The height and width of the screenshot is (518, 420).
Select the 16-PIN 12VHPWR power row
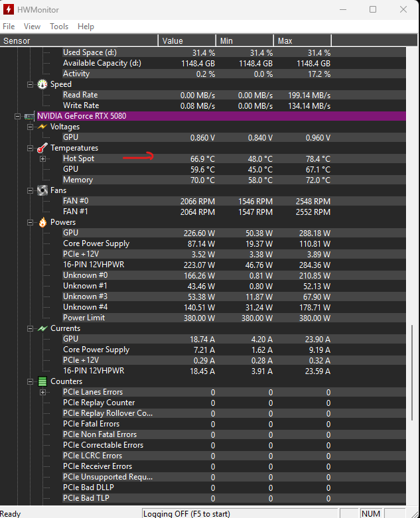[x=234, y=265]
